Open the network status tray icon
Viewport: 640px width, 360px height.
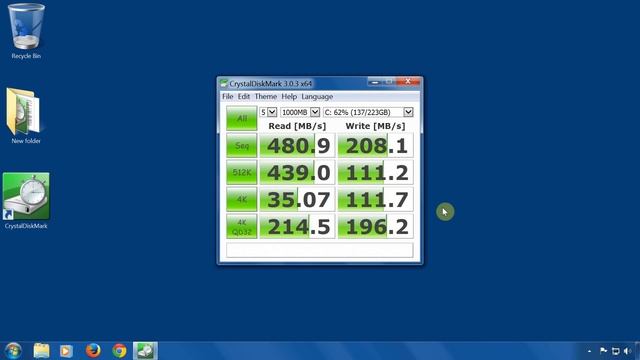point(616,351)
